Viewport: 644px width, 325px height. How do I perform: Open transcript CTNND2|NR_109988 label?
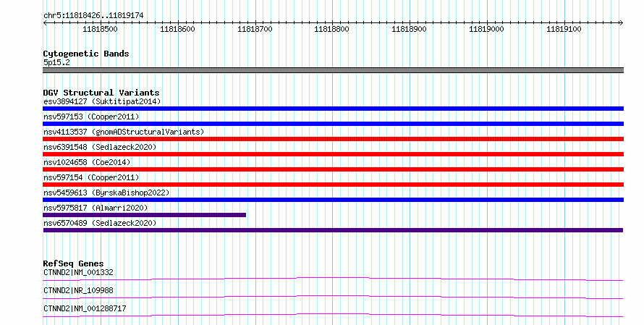point(78,290)
